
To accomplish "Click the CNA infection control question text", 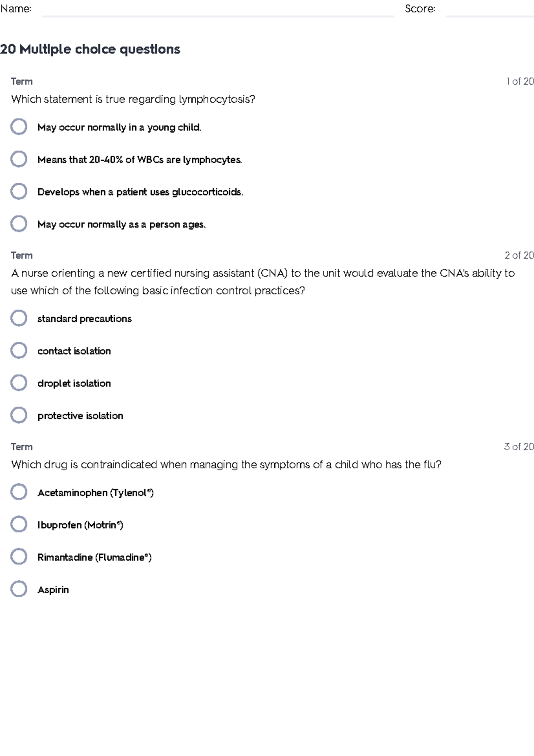I will (263, 282).
